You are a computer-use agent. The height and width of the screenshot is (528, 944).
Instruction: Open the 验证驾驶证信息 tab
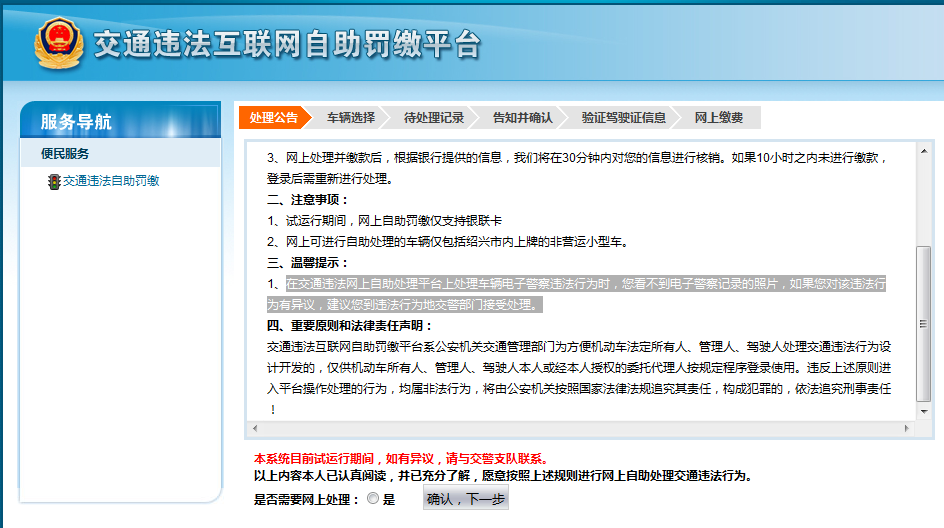tap(623, 118)
